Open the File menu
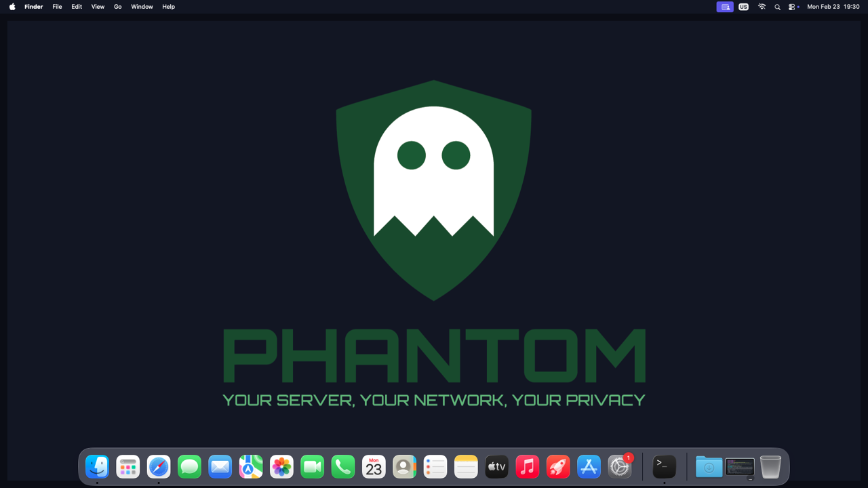This screenshot has width=868, height=488. click(x=57, y=7)
